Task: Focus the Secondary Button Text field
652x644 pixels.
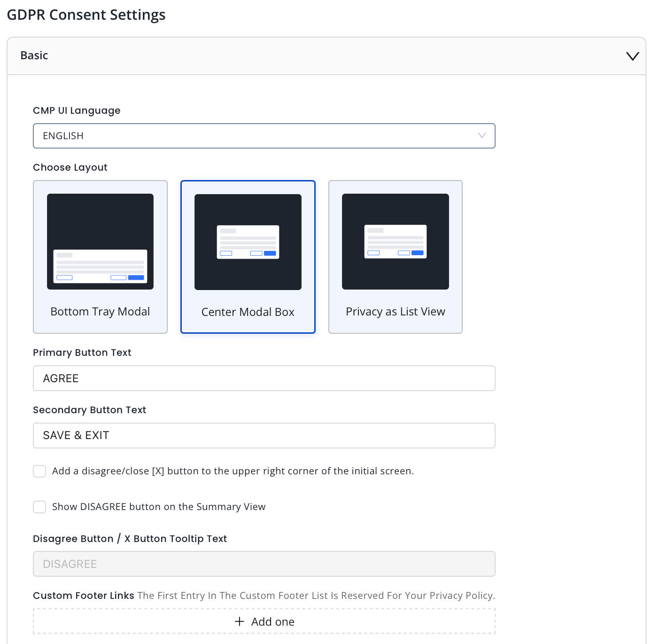Action: [x=264, y=435]
